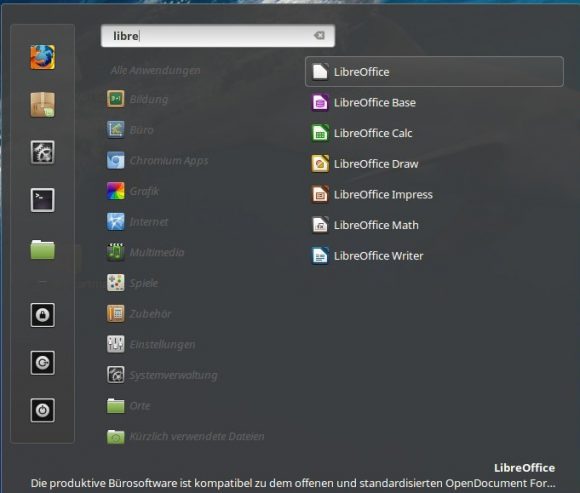This screenshot has height=493, width=580.
Task: Select the Zubehör category label
Action: coord(151,314)
